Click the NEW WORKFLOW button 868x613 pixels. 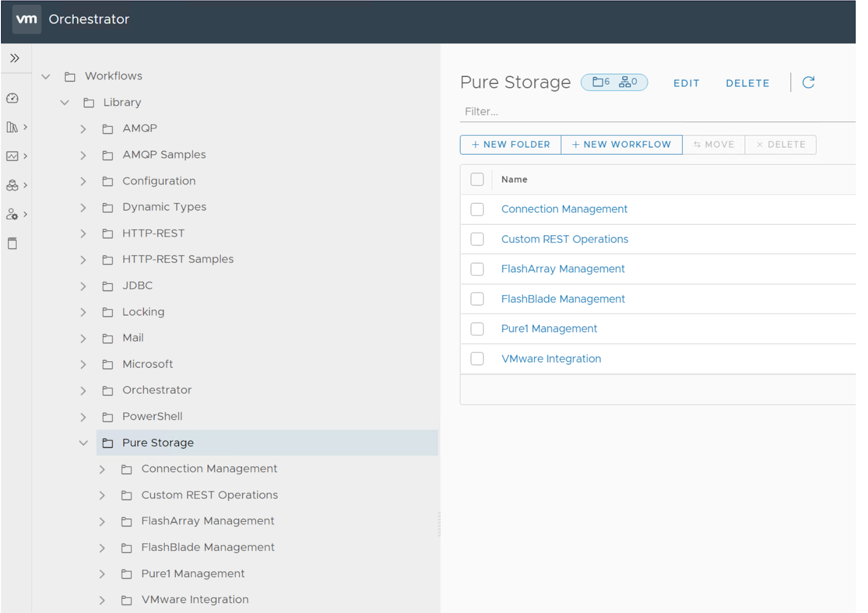click(622, 144)
